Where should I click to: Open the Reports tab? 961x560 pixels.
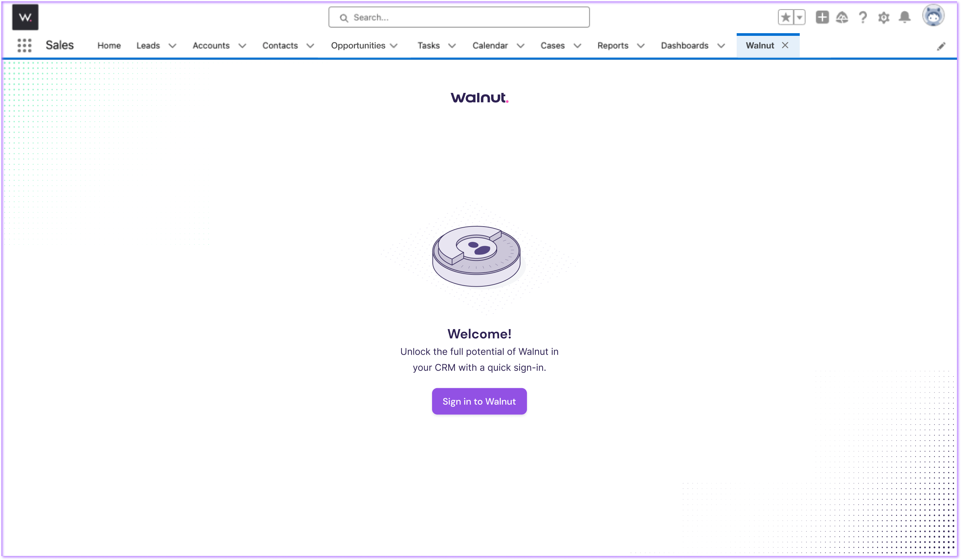pyautogui.click(x=613, y=45)
